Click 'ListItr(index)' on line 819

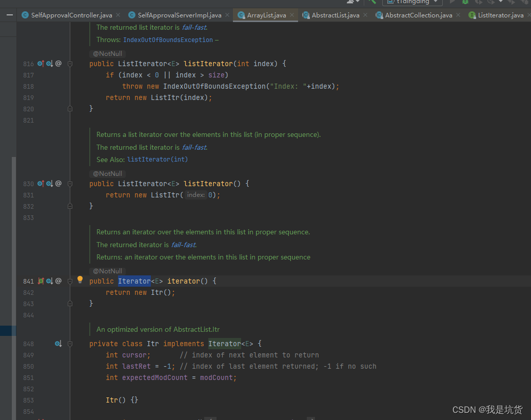179,97
